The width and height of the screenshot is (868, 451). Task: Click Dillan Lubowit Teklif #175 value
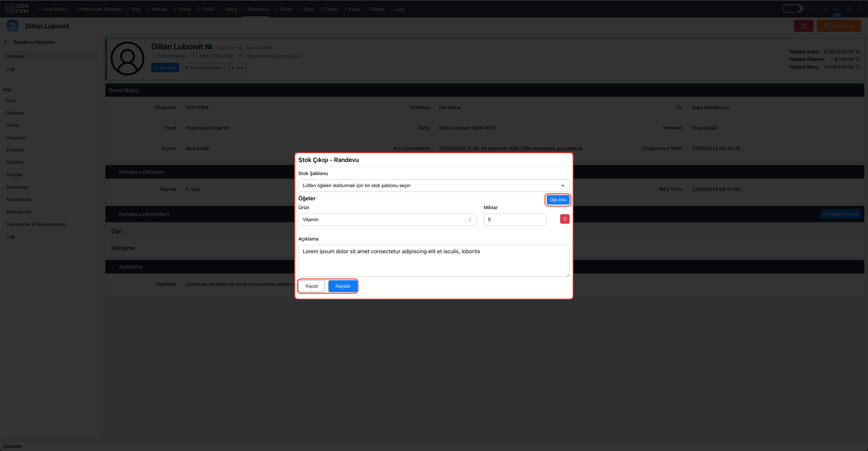click(x=467, y=128)
